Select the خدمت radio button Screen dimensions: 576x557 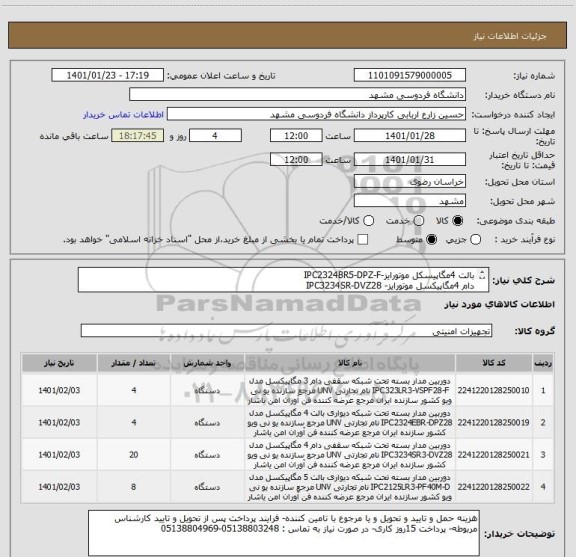[x=419, y=221]
